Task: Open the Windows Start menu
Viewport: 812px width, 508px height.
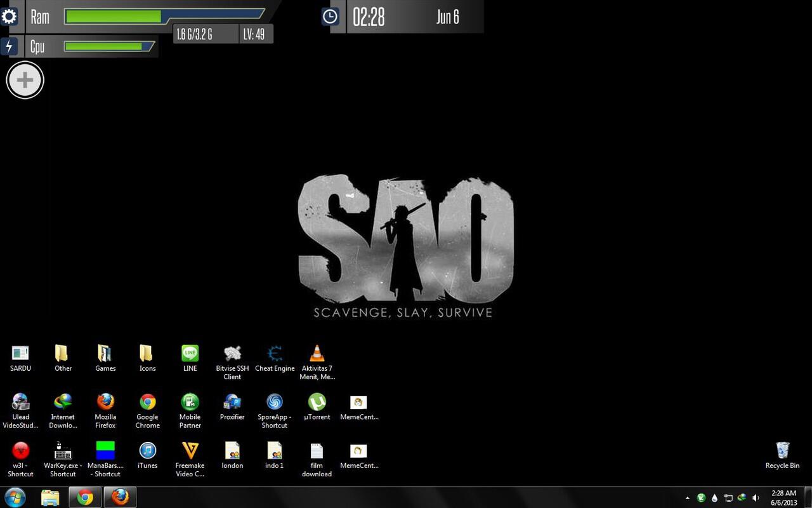Action: tap(15, 497)
